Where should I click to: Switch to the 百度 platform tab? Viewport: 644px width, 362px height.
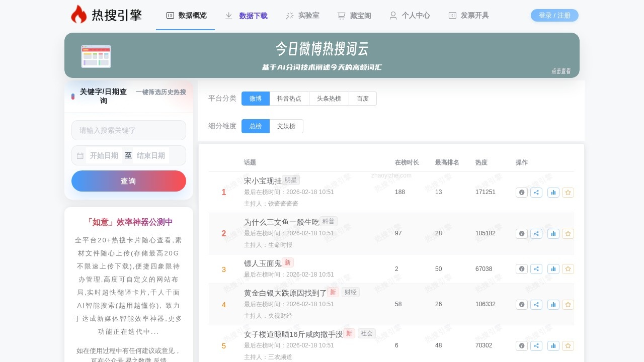tap(363, 99)
